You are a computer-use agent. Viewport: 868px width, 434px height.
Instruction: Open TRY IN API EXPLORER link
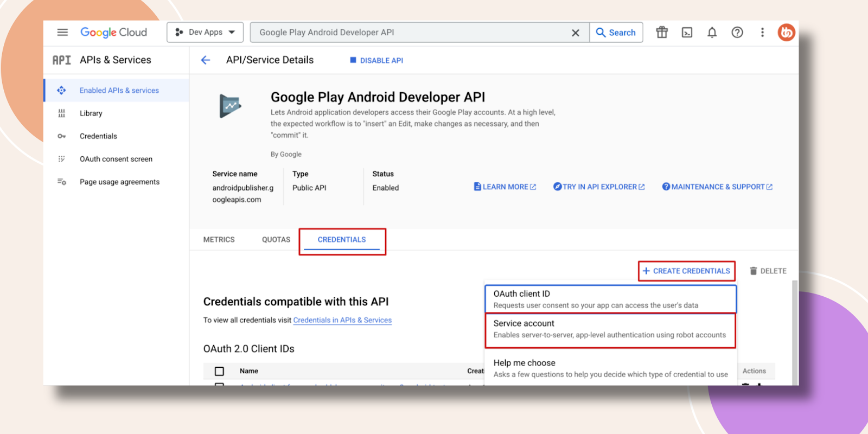click(599, 187)
